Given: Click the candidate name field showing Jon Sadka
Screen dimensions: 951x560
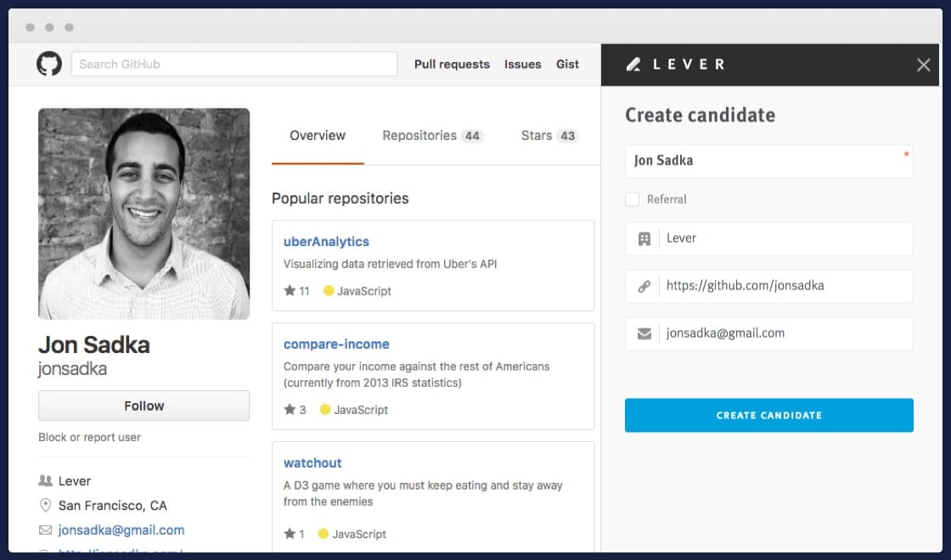Looking at the screenshot, I should click(769, 161).
